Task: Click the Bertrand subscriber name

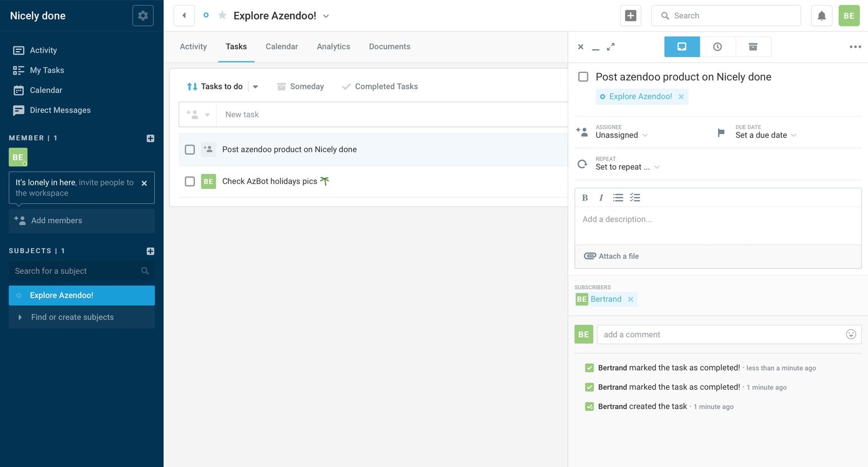Action: point(606,299)
